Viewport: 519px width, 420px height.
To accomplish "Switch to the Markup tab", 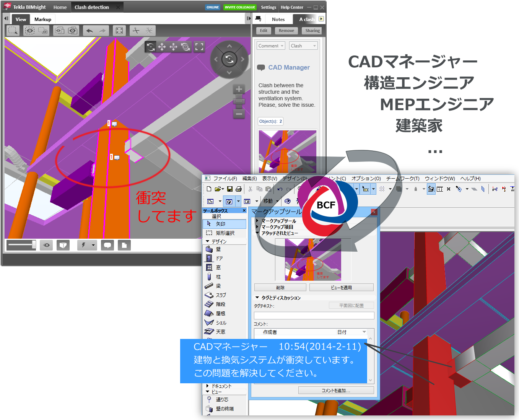I will (x=43, y=19).
